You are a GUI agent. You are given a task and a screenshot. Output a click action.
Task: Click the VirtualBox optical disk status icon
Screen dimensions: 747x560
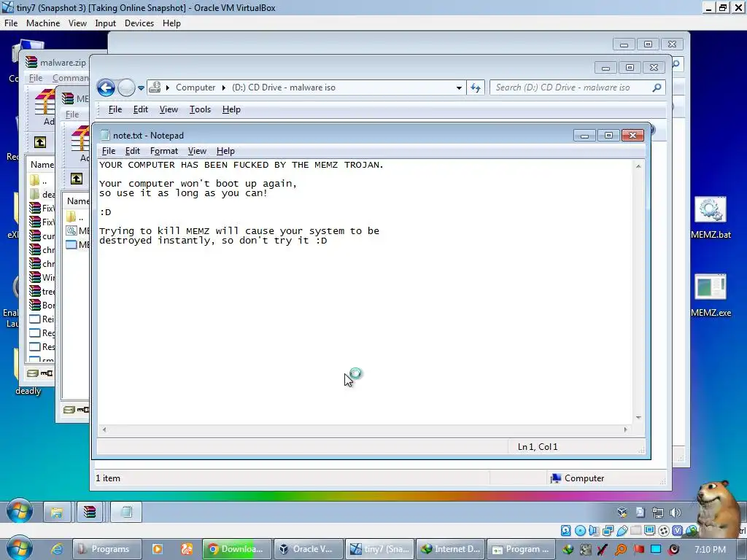pos(580,531)
